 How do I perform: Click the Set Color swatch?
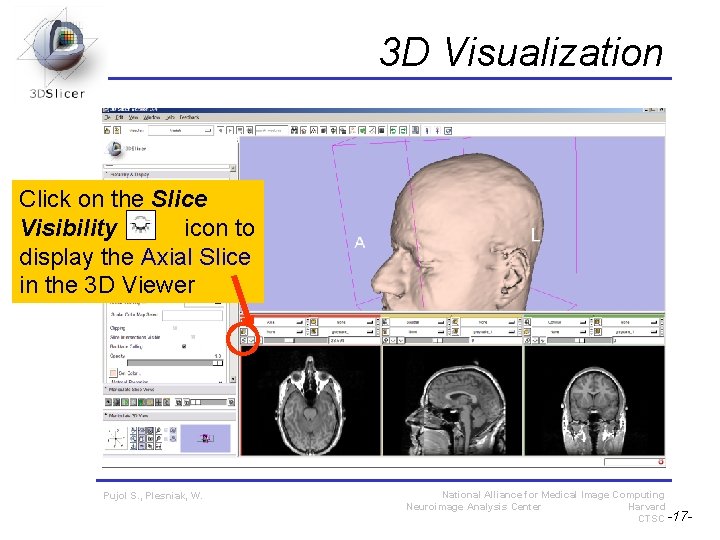coord(113,373)
